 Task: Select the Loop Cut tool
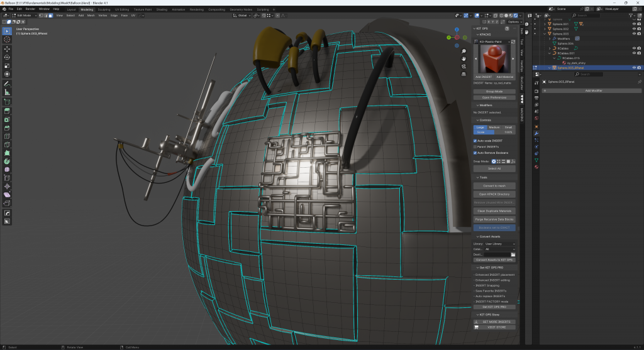[7, 136]
